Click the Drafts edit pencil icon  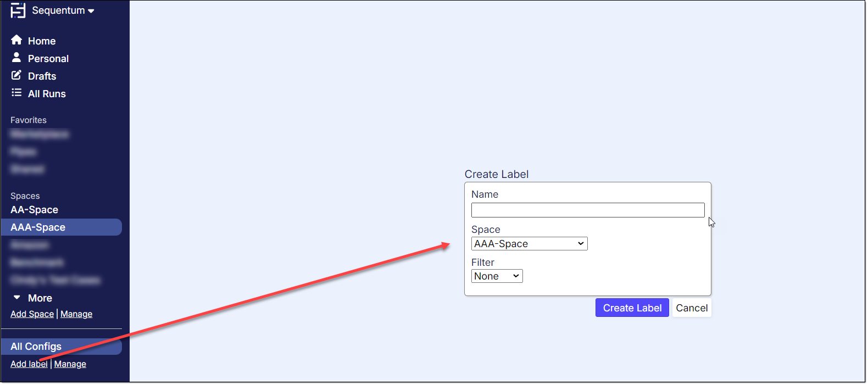(x=16, y=75)
